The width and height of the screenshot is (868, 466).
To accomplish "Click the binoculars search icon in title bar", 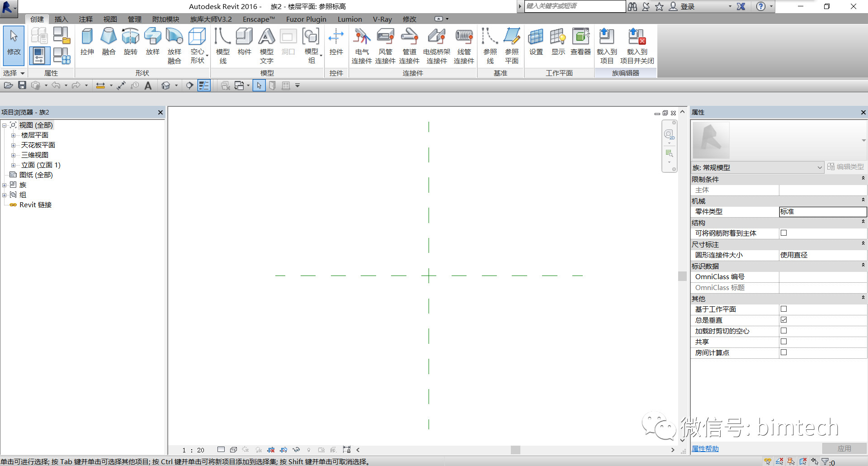I will point(632,6).
